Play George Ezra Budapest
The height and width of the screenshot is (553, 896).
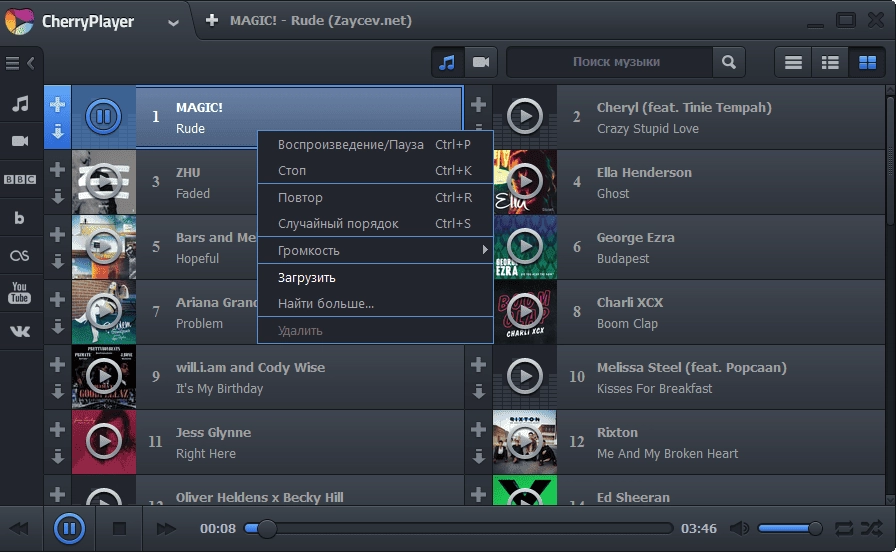[x=524, y=246]
